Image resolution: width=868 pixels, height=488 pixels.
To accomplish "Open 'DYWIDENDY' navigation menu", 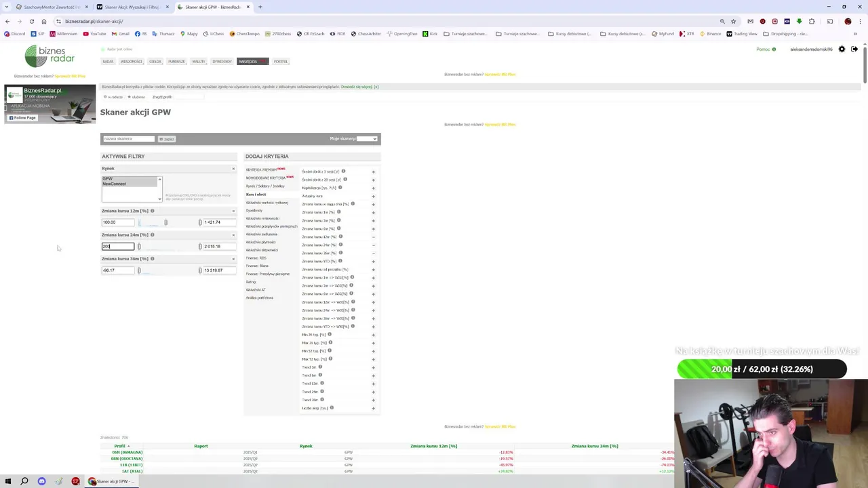I will (x=222, y=62).
